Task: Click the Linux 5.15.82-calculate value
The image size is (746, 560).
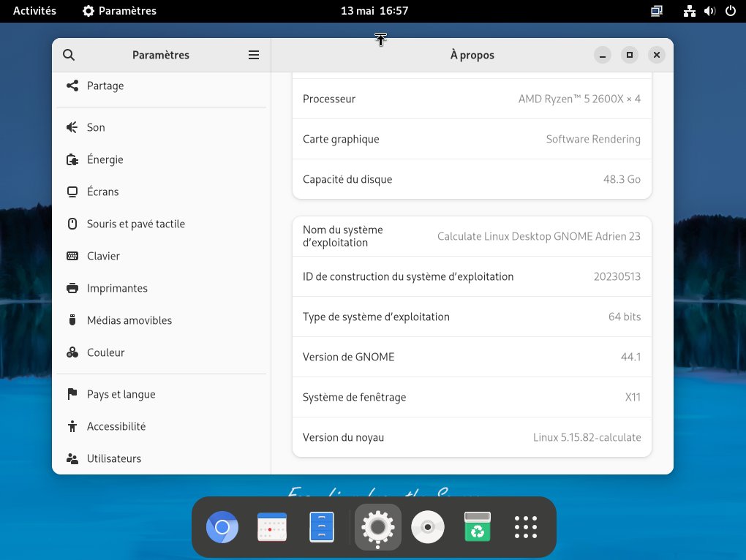Action: point(587,437)
